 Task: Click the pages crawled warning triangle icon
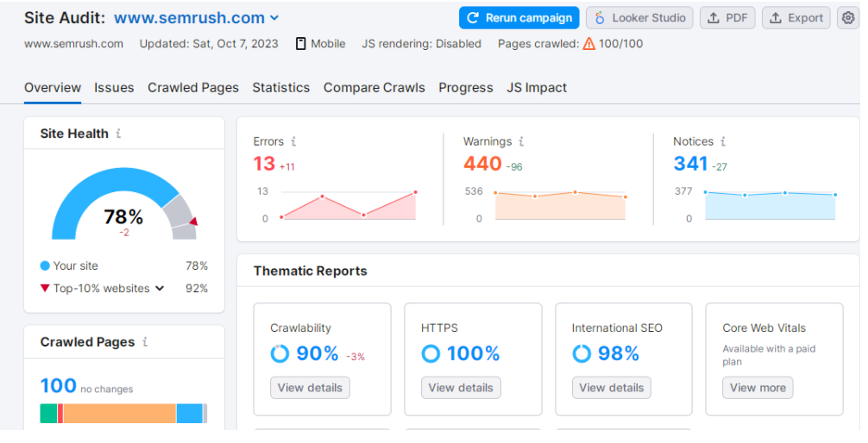pyautogui.click(x=589, y=44)
